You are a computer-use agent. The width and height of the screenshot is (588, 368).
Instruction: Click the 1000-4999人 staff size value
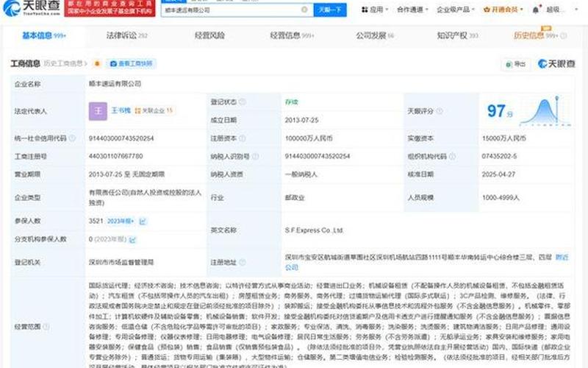click(501, 197)
